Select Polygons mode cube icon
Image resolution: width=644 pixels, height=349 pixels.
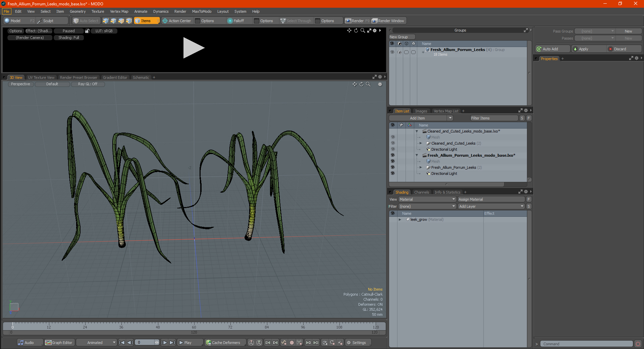121,21
